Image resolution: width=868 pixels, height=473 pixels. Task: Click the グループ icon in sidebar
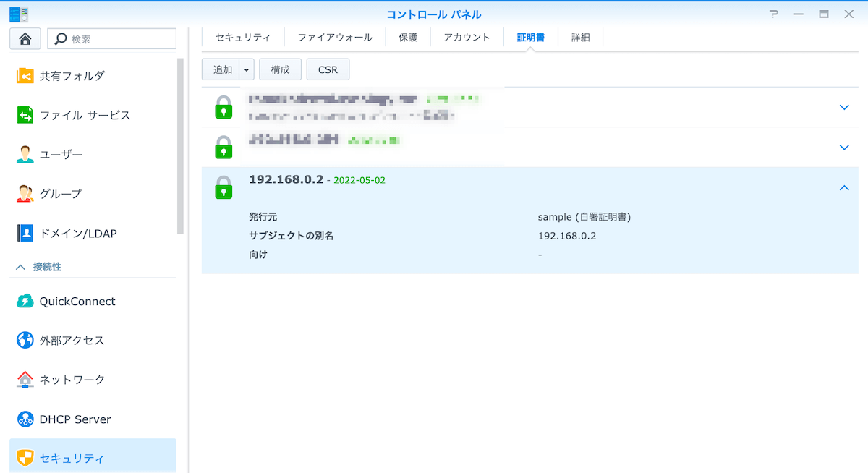point(25,194)
